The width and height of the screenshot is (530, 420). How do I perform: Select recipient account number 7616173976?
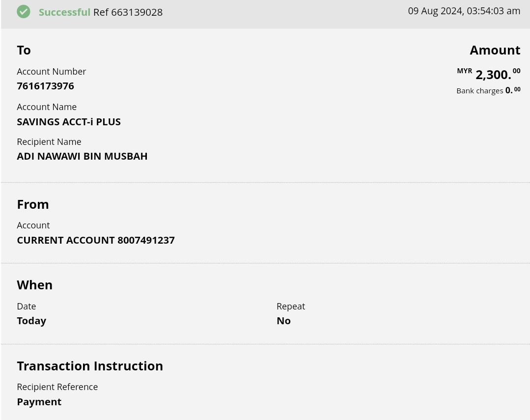click(x=45, y=86)
